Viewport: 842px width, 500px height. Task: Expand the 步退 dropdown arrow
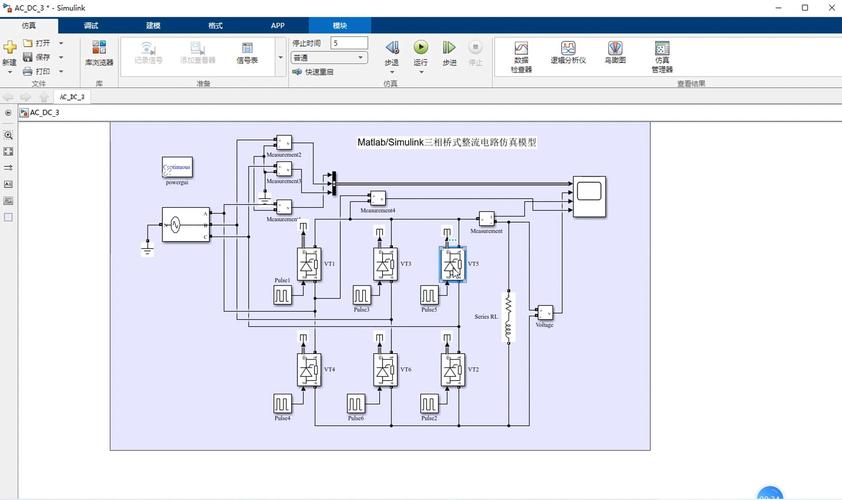point(392,72)
